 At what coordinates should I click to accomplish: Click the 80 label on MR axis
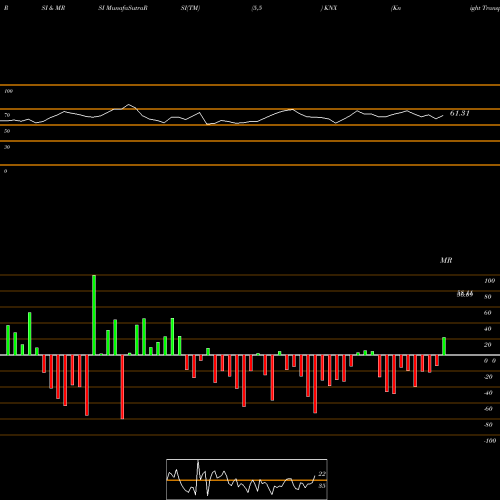coord(488,297)
